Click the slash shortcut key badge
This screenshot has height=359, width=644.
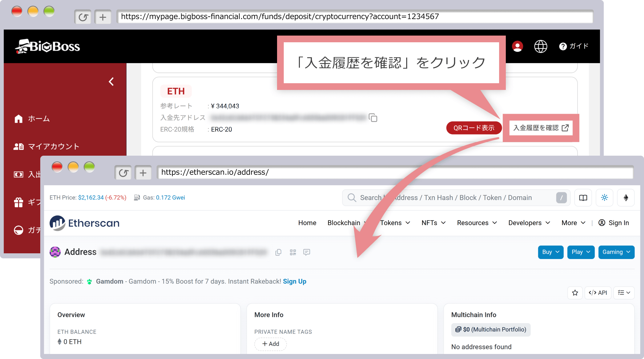click(561, 198)
